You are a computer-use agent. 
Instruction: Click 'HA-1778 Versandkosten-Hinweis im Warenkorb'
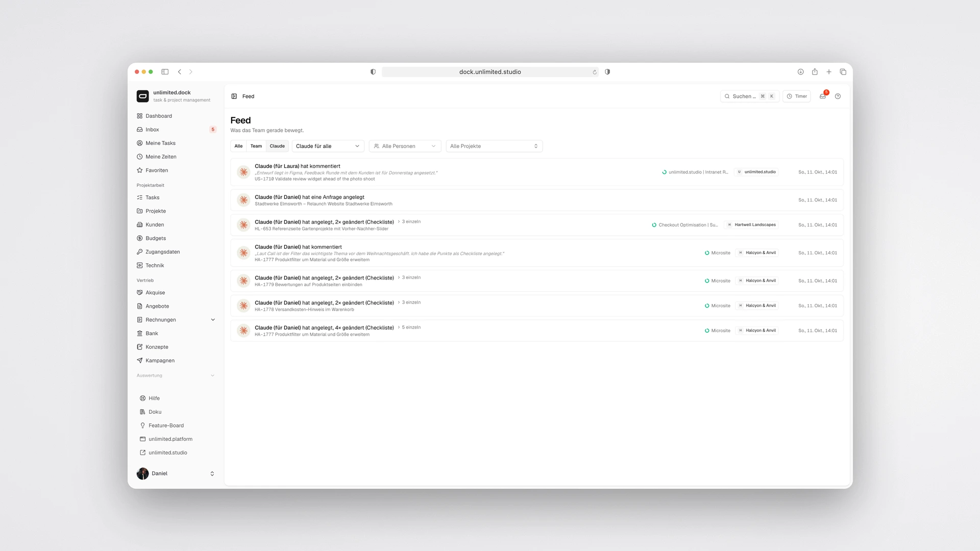point(304,310)
